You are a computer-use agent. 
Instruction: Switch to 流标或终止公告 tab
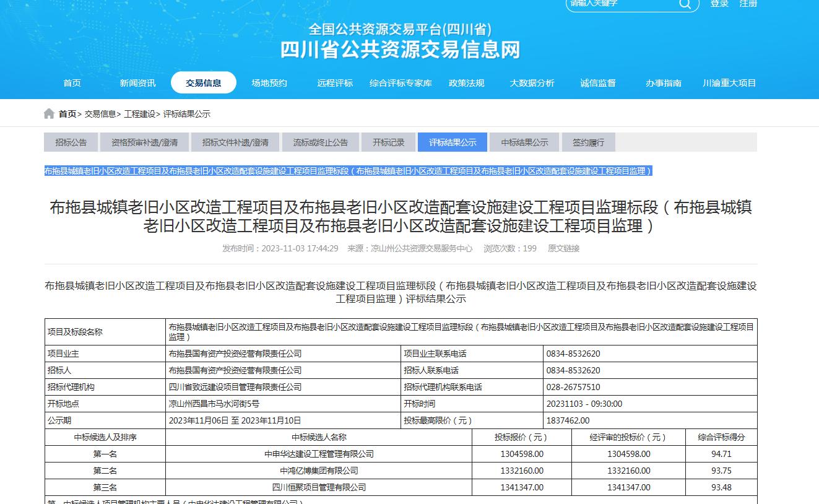(320, 142)
